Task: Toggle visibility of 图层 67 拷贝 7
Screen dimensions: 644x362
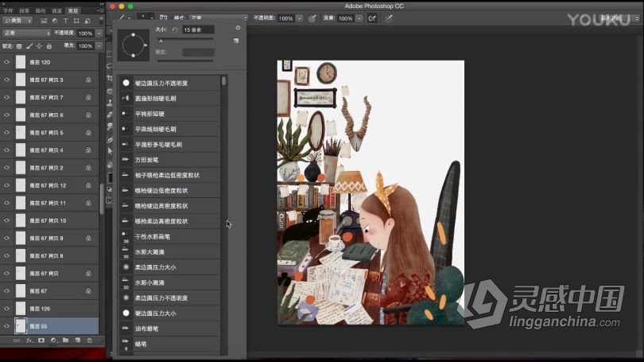Action: (x=6, y=97)
